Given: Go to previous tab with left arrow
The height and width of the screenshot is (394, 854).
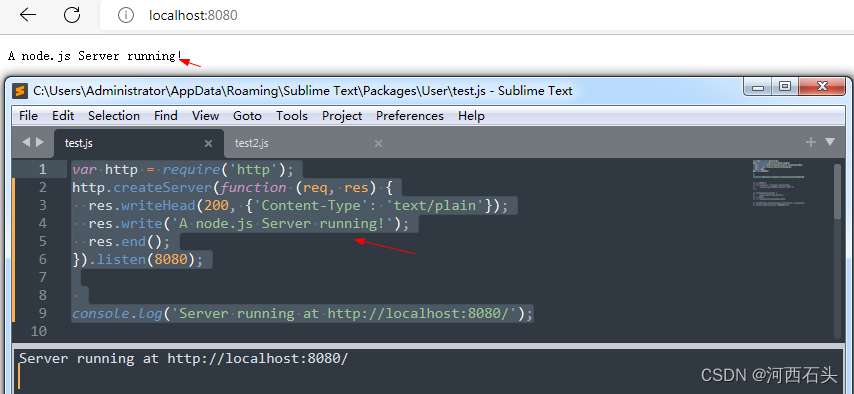Looking at the screenshot, I should (x=26, y=142).
